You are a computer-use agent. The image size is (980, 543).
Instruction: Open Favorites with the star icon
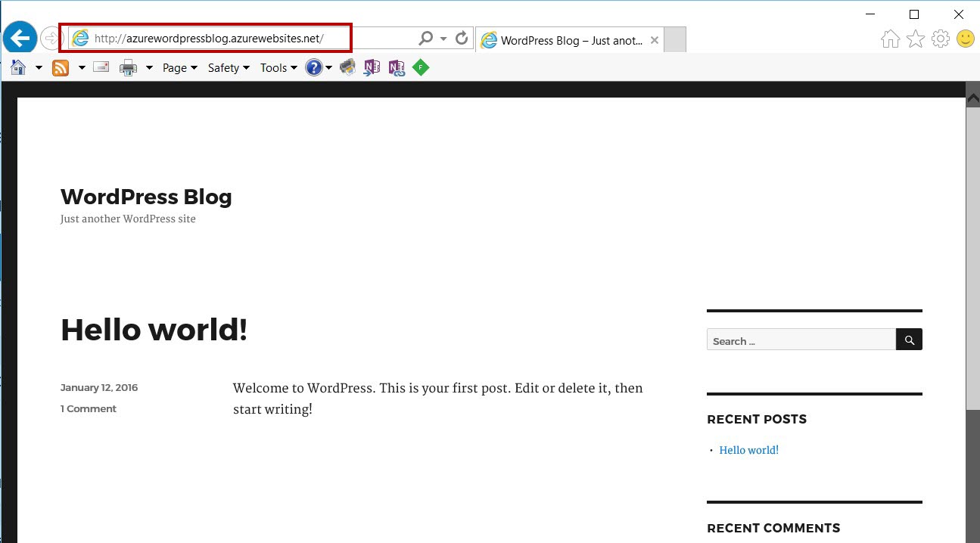pyautogui.click(x=916, y=39)
